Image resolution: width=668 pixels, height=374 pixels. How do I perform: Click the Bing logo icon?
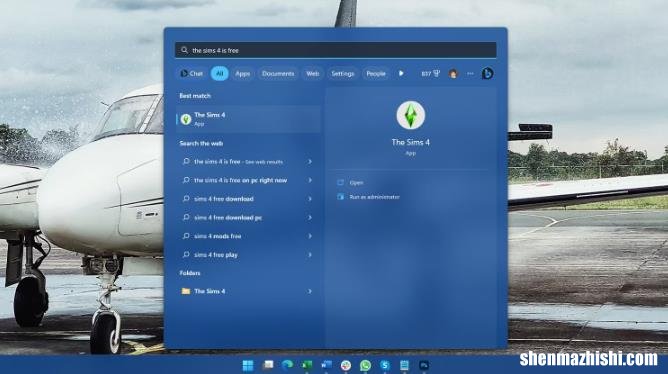point(487,73)
